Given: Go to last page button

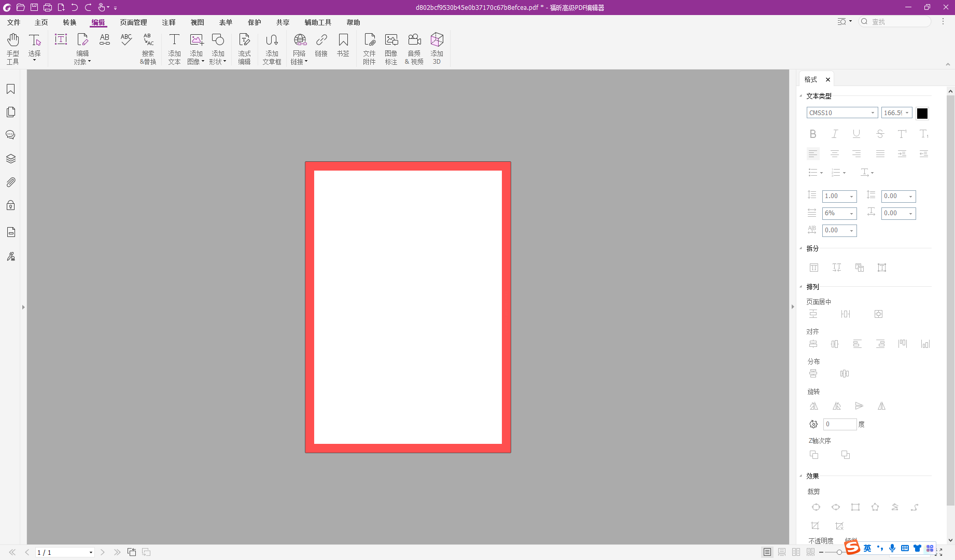Looking at the screenshot, I should pyautogui.click(x=117, y=552).
